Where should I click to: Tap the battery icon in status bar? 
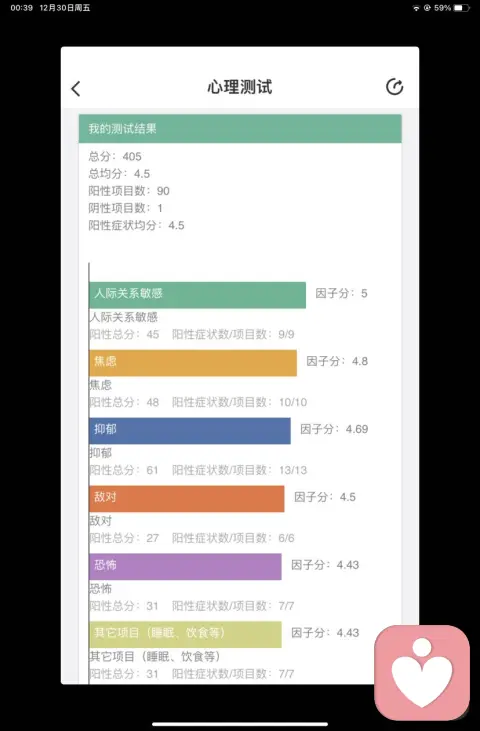coord(461,8)
